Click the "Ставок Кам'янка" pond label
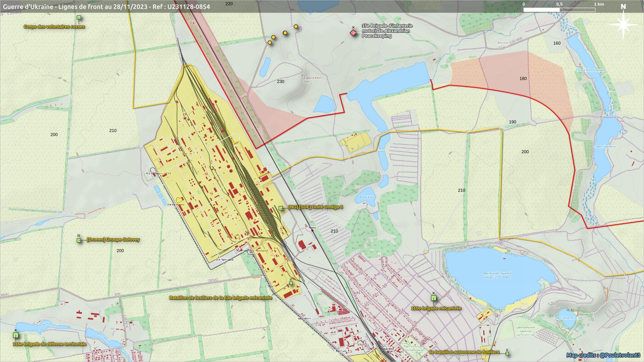The image size is (644, 362). 604,146
